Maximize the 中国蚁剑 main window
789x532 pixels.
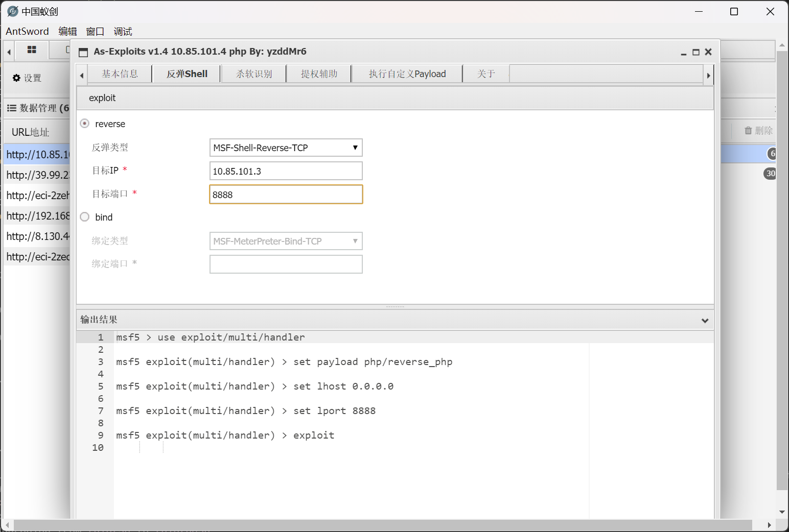pyautogui.click(x=734, y=11)
